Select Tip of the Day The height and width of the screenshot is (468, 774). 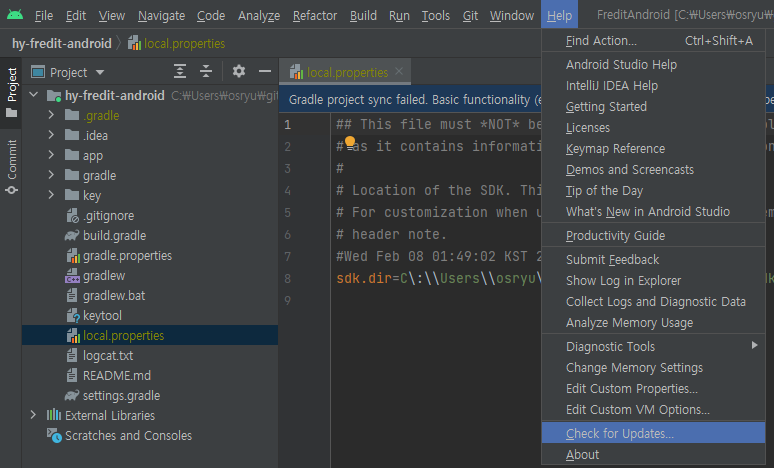click(x=653, y=190)
